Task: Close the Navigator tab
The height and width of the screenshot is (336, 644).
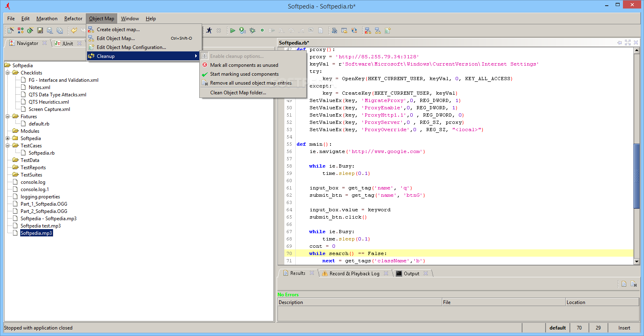Action: coord(45,43)
